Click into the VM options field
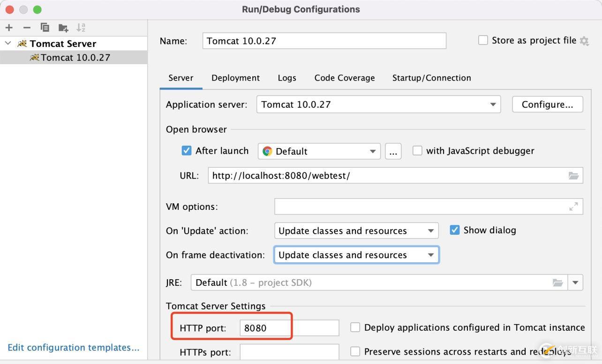The height and width of the screenshot is (364, 602). click(x=429, y=207)
